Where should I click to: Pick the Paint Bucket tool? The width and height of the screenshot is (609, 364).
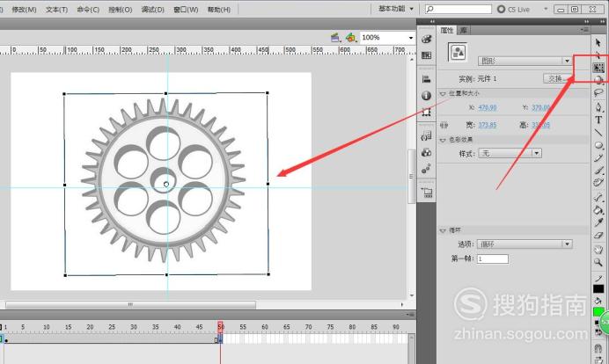pyautogui.click(x=598, y=210)
